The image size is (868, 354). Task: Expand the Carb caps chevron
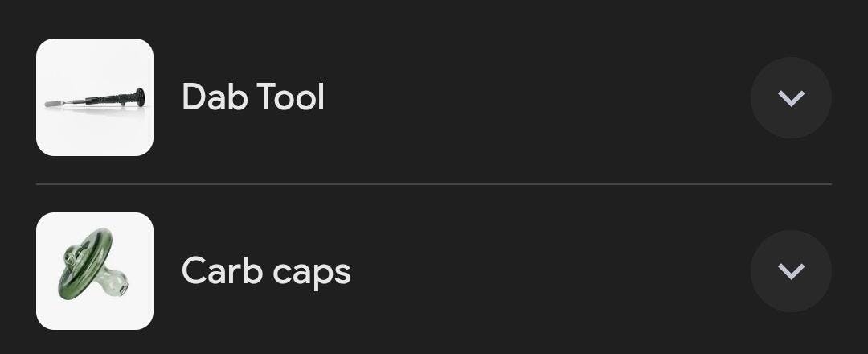791,271
